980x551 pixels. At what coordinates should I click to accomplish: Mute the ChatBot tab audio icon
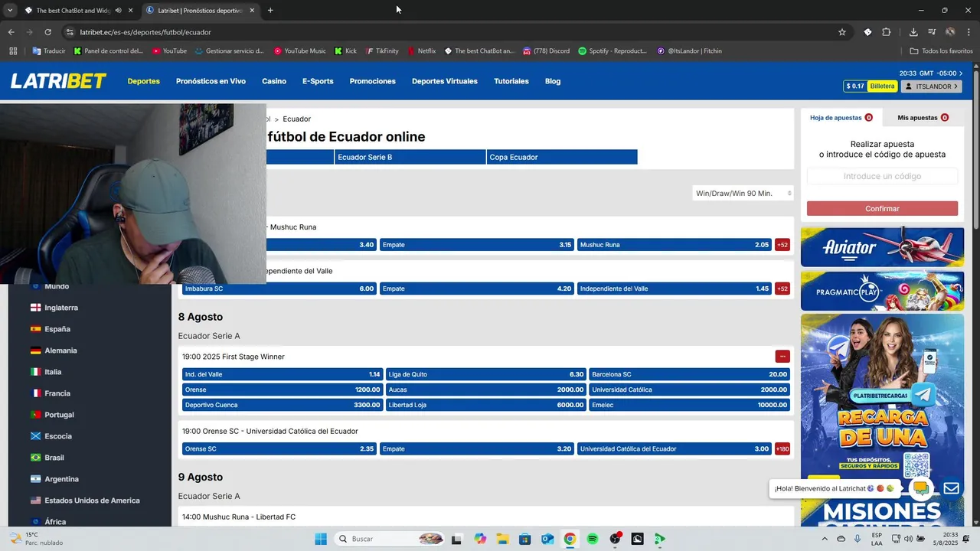click(118, 11)
